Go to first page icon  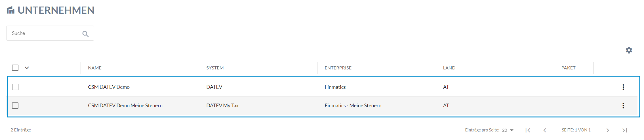[528, 130]
